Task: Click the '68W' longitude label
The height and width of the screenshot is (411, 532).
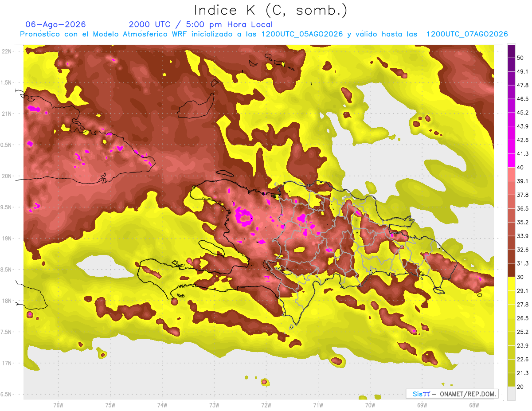Action: [474, 405]
